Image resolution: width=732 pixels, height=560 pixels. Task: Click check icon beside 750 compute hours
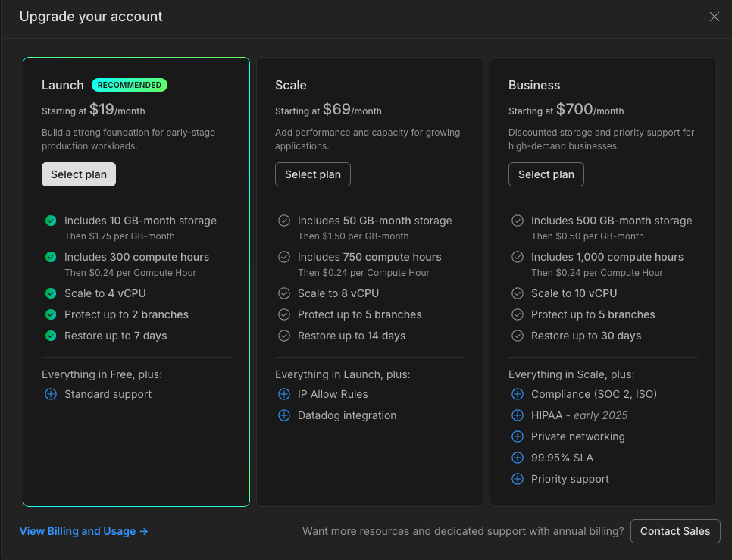(284, 257)
